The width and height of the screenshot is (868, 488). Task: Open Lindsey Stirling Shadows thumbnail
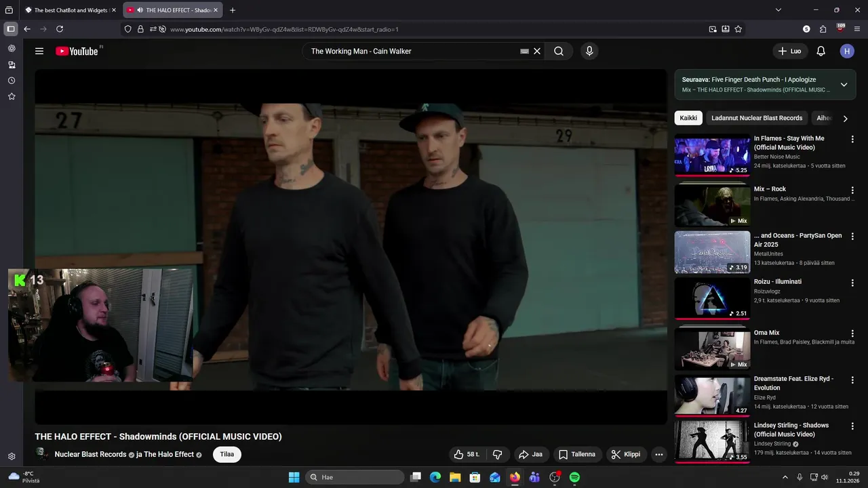click(712, 442)
